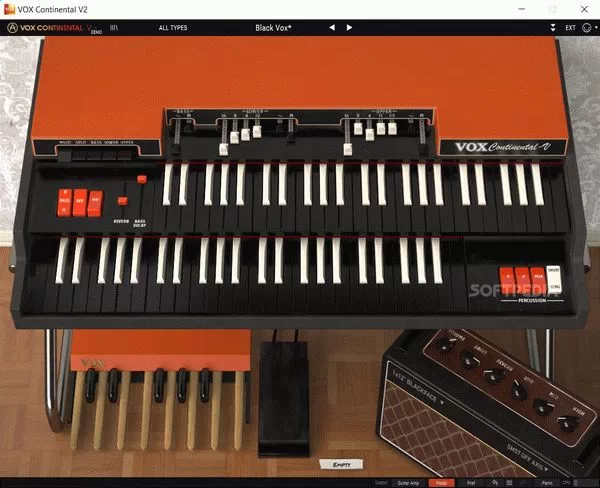The height and width of the screenshot is (488, 600).
Task: Turn the amp Volume knob
Action: (447, 344)
